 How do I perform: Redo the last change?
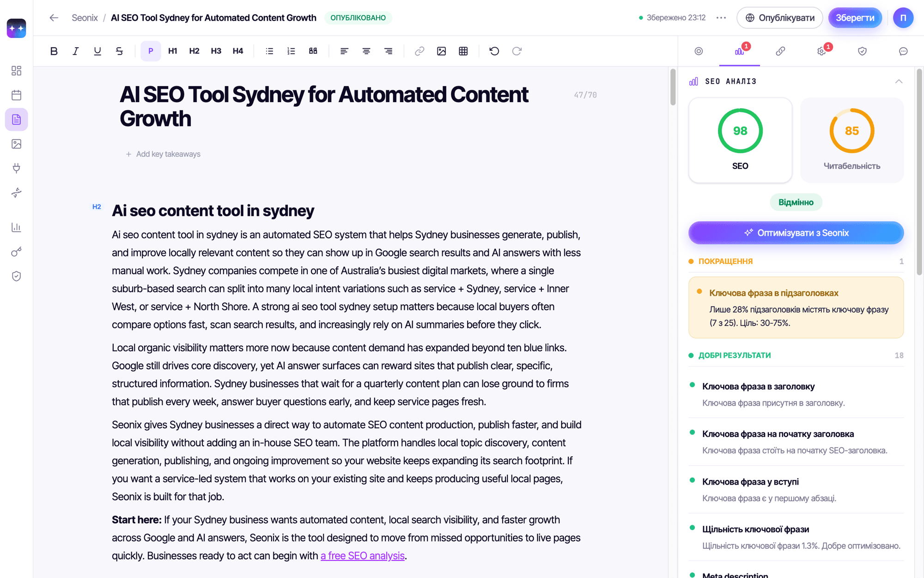[517, 51]
